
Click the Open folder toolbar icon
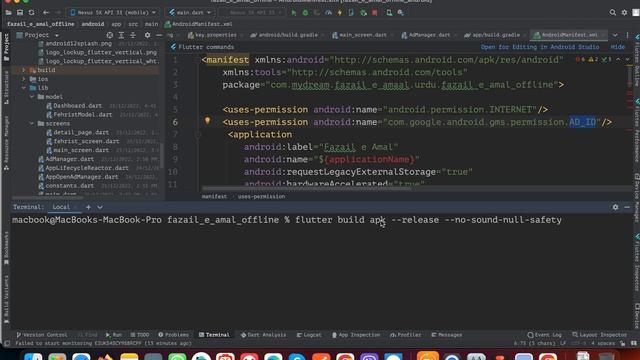click(x=8, y=13)
